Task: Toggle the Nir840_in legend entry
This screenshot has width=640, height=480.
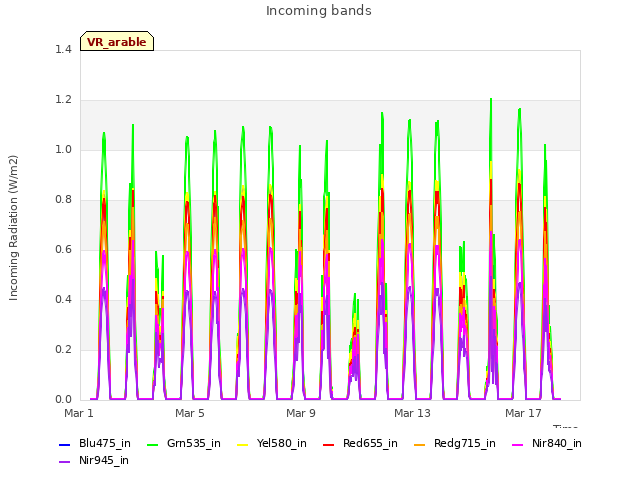Action: (x=547, y=444)
